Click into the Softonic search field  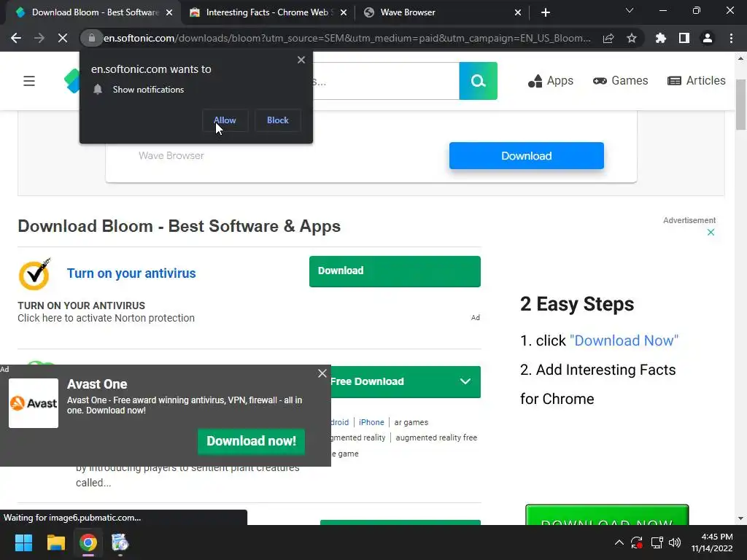click(x=386, y=81)
